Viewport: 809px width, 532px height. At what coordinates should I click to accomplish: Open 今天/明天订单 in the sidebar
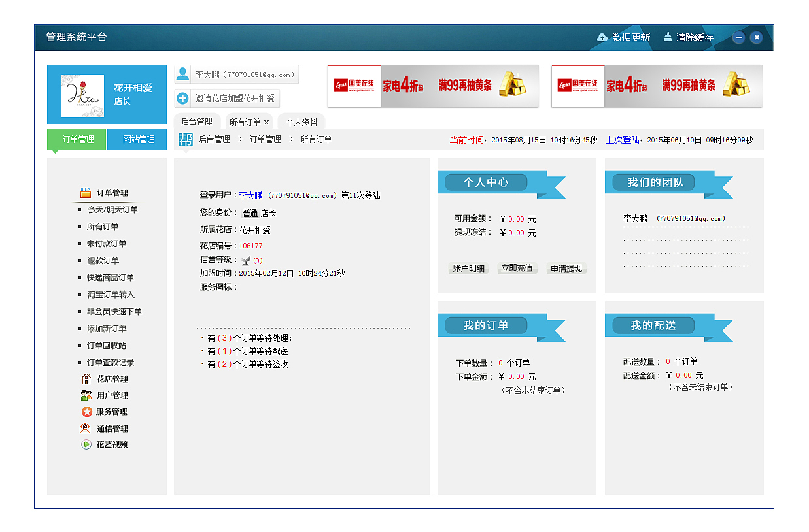(x=112, y=210)
